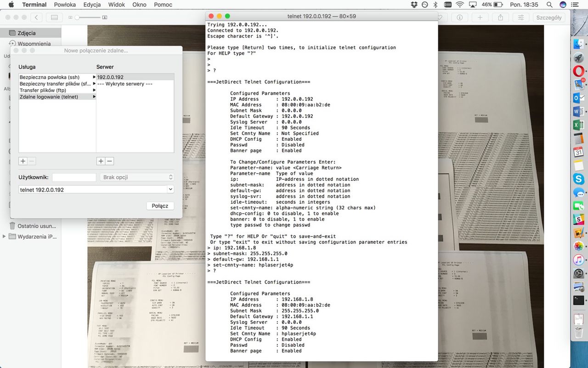Expand the Wydarzenia iPhoto folder
588x368 pixels.
[x=5, y=236]
